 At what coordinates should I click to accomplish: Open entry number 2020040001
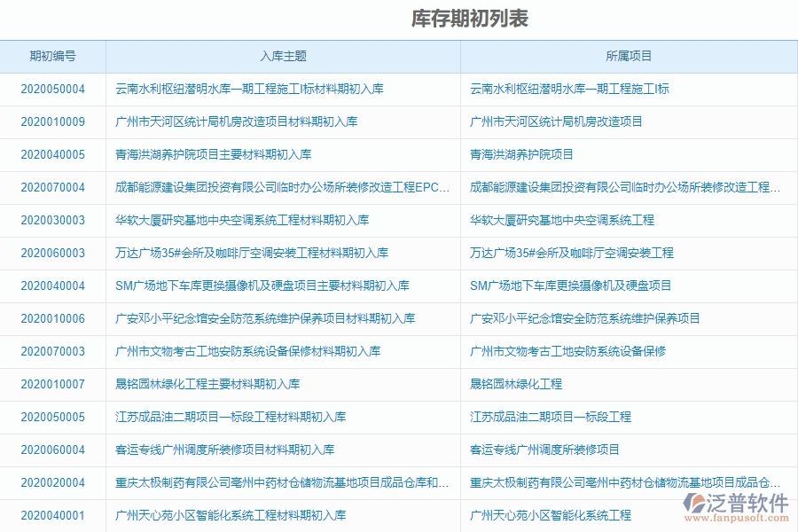pyautogui.click(x=53, y=514)
